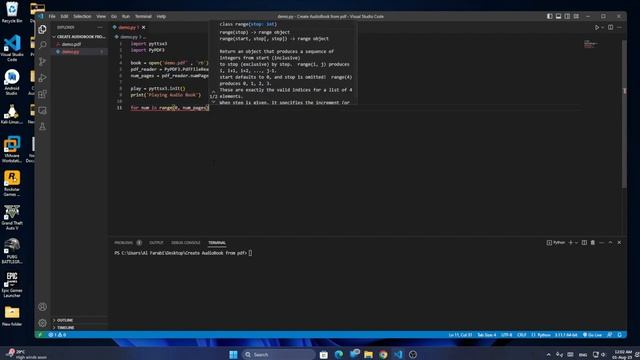Viewport: 640px width, 360px height.
Task: Open the Run menu
Action: [126, 16]
